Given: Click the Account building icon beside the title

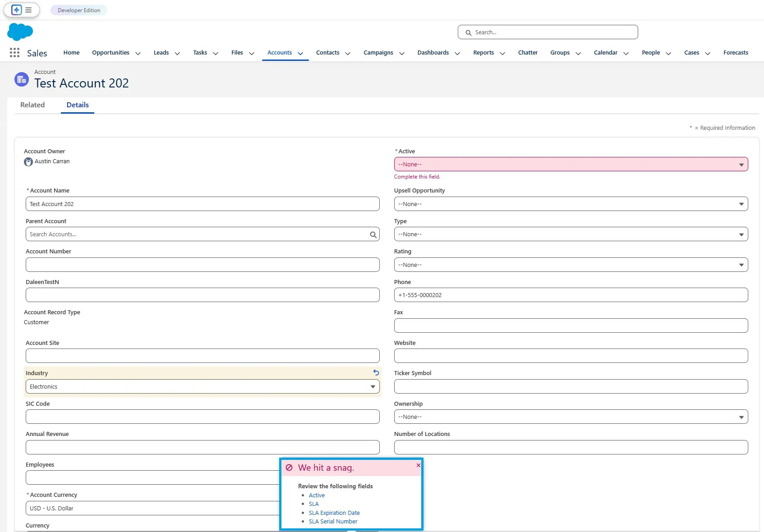Looking at the screenshot, I should (x=22, y=79).
